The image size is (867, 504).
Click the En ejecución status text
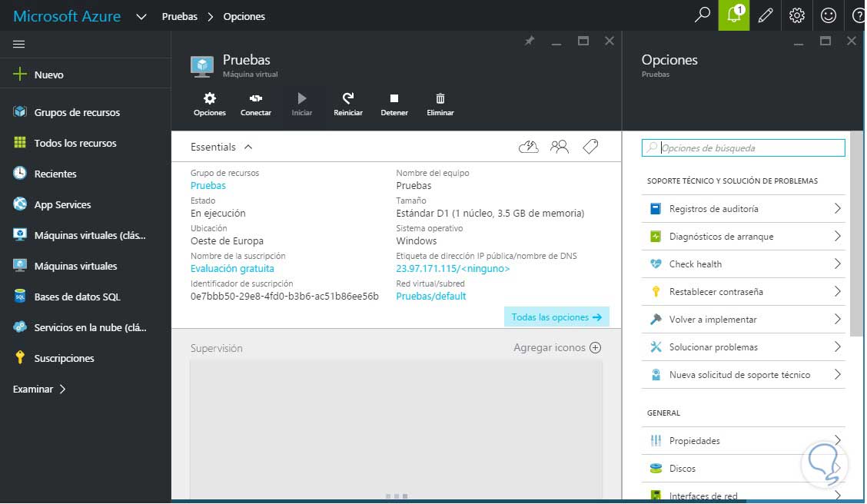[x=218, y=214]
